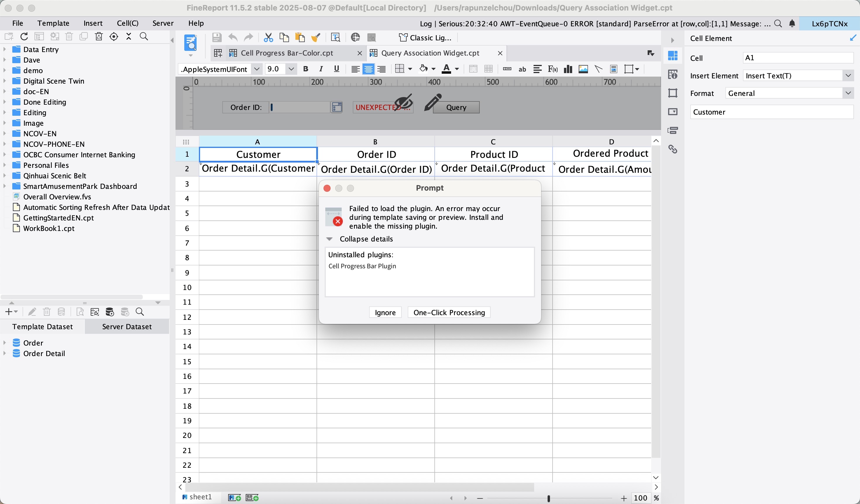Viewport: 860px width, 504px height.
Task: Click the Insert Image icon
Action: click(x=583, y=69)
